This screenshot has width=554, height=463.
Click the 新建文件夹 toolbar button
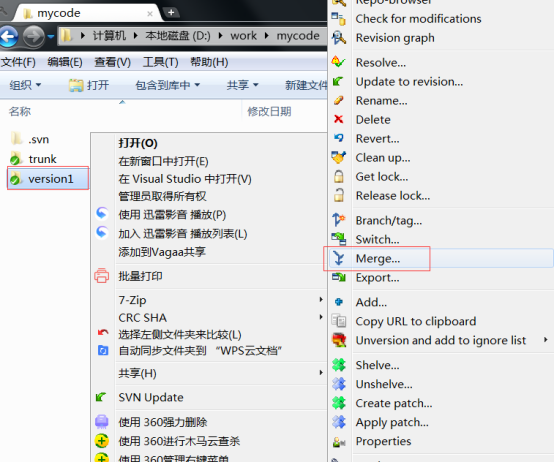coord(306,85)
